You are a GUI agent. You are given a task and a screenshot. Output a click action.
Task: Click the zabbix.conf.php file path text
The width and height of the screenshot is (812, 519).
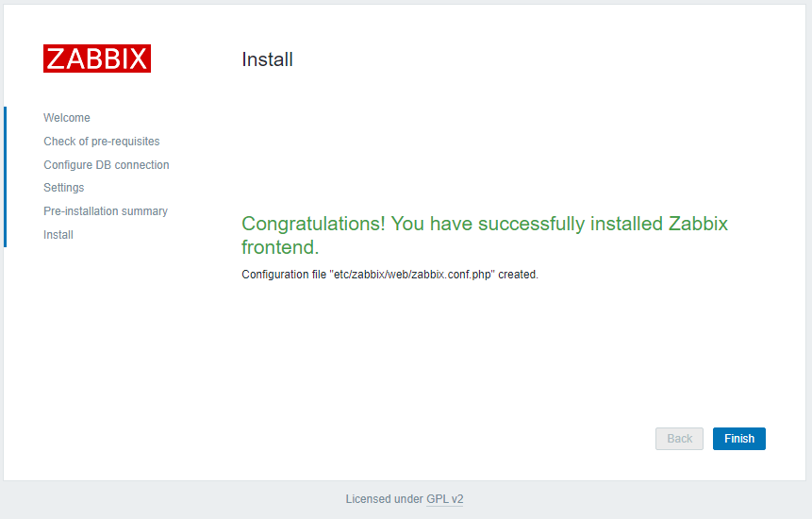pos(411,275)
